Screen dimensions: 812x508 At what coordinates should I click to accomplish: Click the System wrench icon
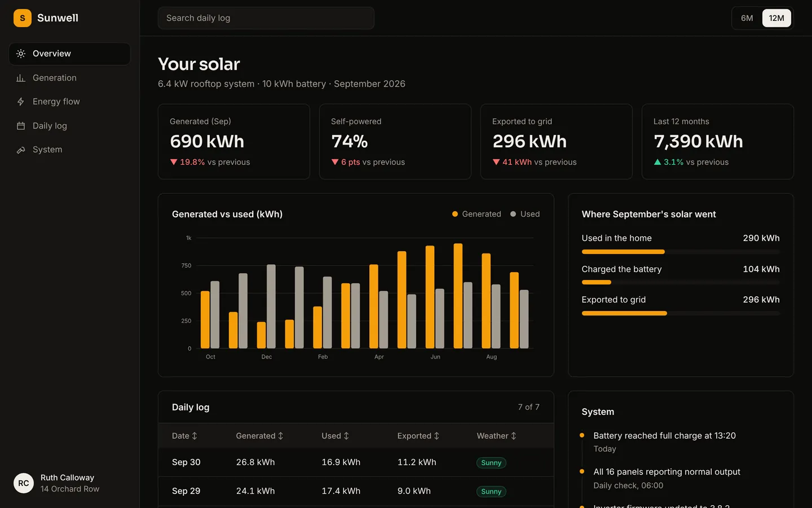tap(21, 150)
